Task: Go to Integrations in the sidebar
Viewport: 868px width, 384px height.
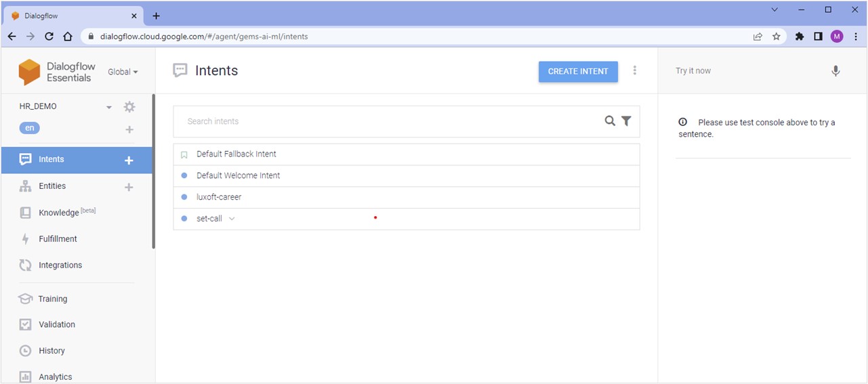Action: 60,265
